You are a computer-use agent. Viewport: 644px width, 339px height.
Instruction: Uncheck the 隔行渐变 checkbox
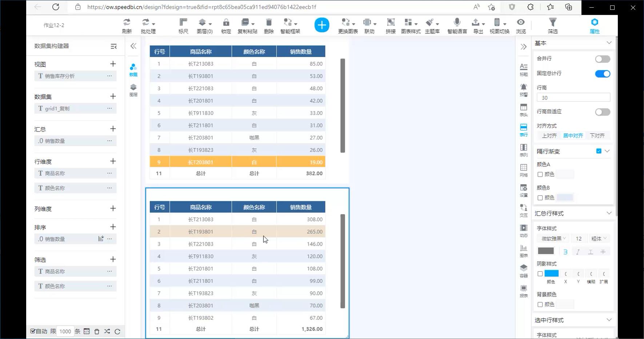click(x=599, y=151)
